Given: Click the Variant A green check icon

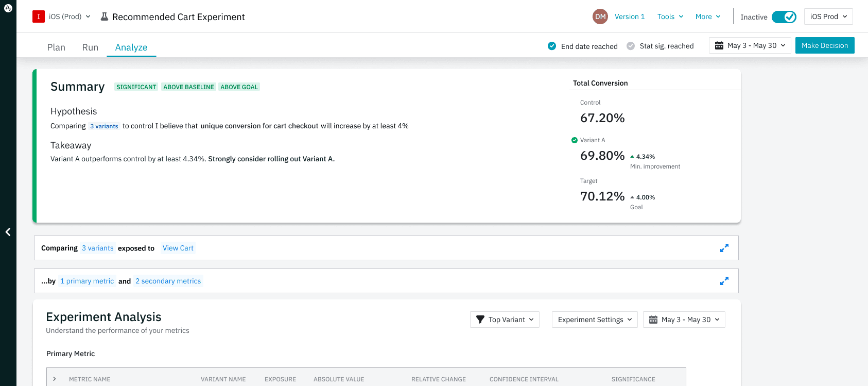Looking at the screenshot, I should [x=575, y=140].
